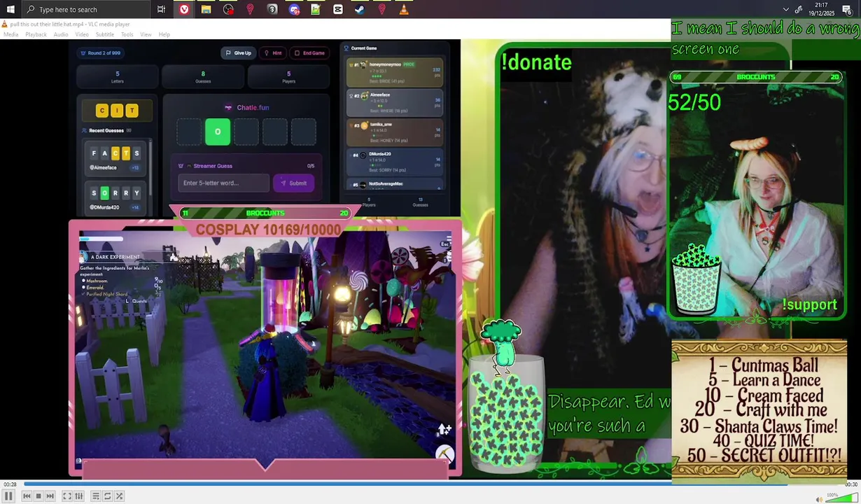Show extended settings (effects and filters)
The width and height of the screenshot is (861, 504).
[78, 496]
